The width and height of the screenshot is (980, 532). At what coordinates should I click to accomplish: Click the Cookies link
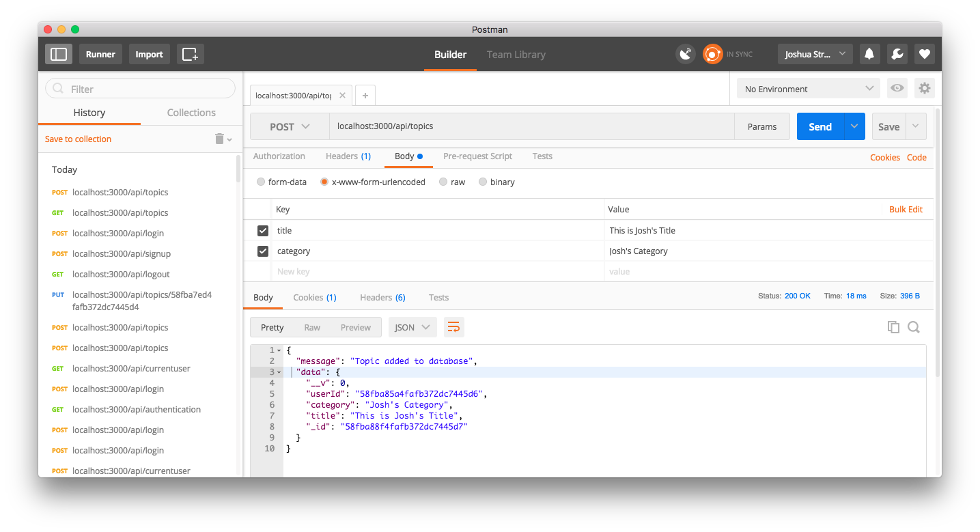pos(885,157)
